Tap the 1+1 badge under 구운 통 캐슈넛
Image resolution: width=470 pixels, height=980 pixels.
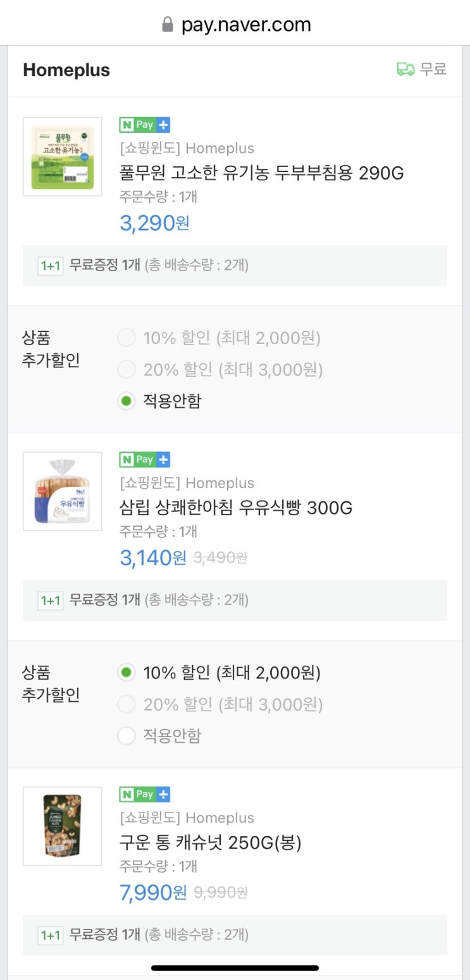tap(50, 934)
